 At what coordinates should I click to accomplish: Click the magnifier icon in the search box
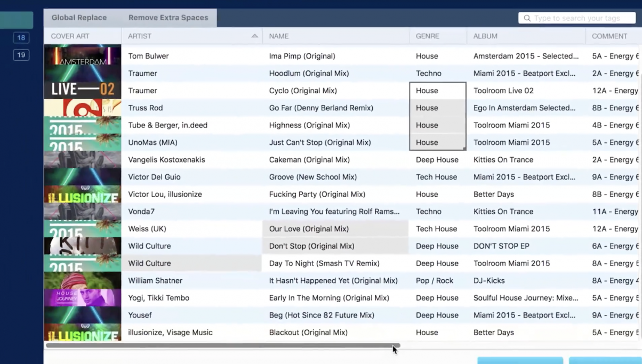tap(527, 18)
